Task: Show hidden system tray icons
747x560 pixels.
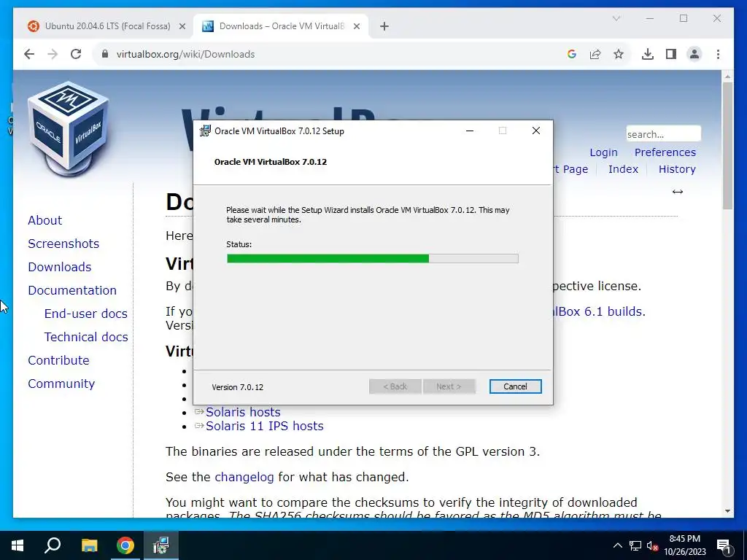Action: click(x=617, y=545)
